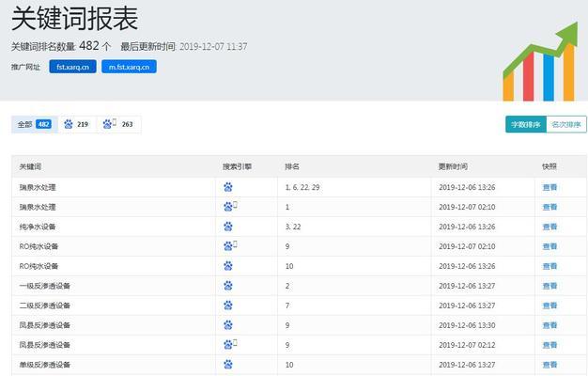Image resolution: width=588 pixels, height=376 pixels.
Task: Open the fst.xarq.cn promotion URL
Action: (x=72, y=67)
